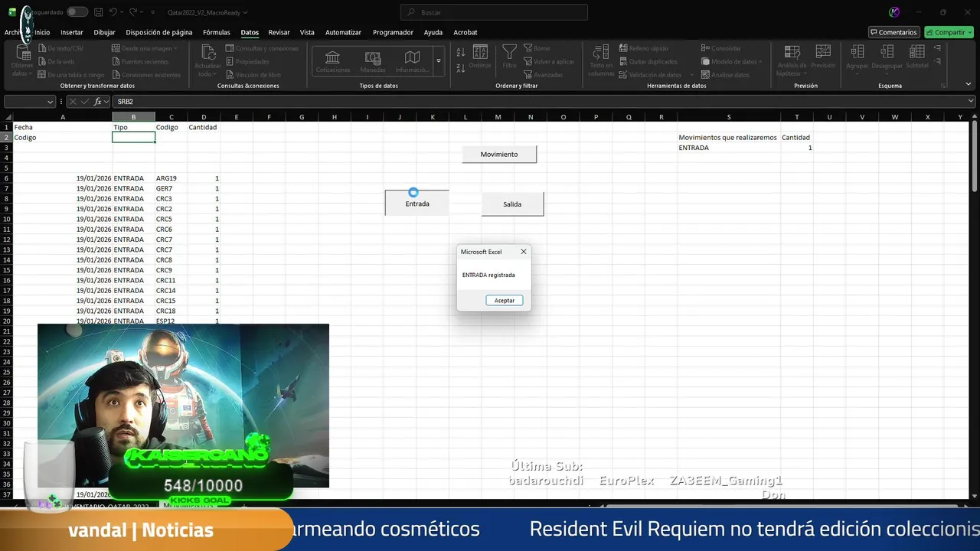Sort descending Z to A
The width and height of the screenshot is (980, 551).
click(x=460, y=68)
